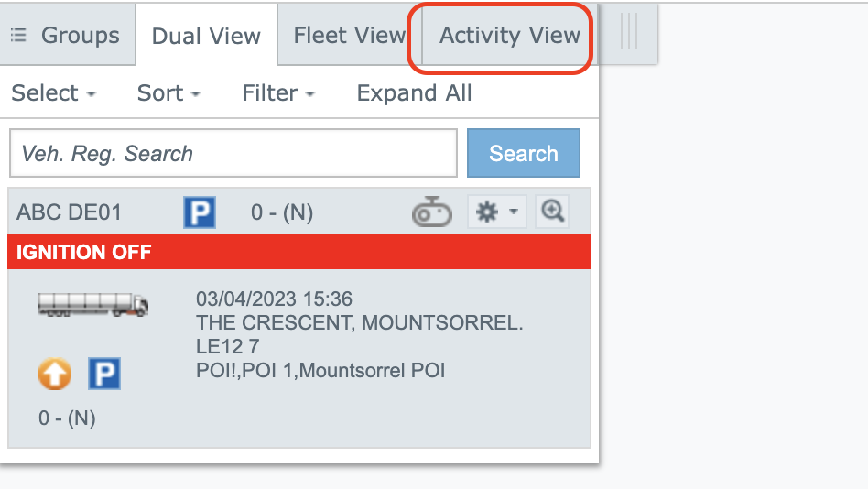Click the panel drag handle grip

click(x=629, y=32)
